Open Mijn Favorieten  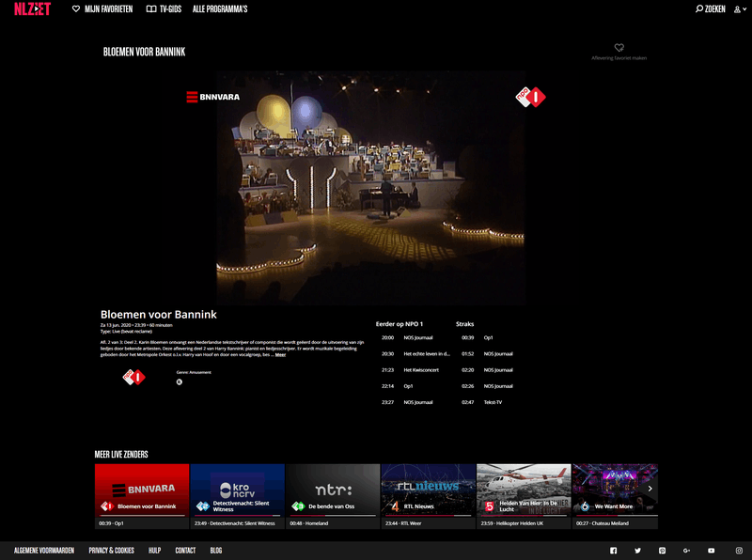coord(102,9)
